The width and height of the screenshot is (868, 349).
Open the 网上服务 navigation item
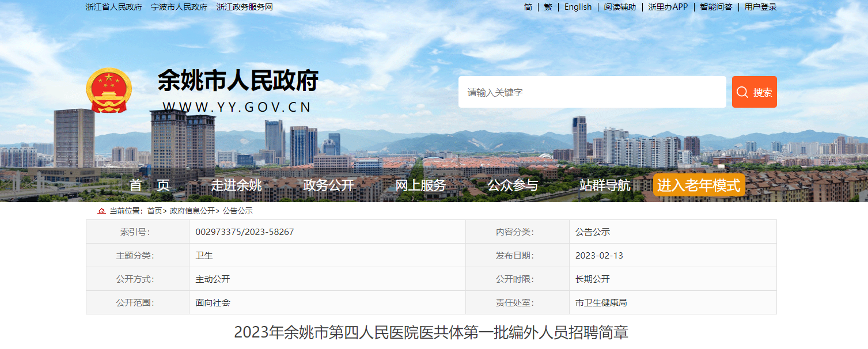(x=420, y=185)
